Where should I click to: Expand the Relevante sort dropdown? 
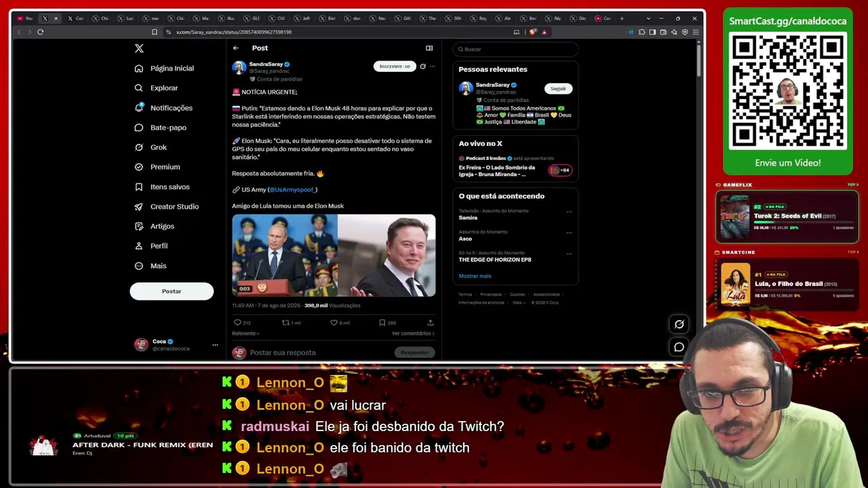[246, 333]
